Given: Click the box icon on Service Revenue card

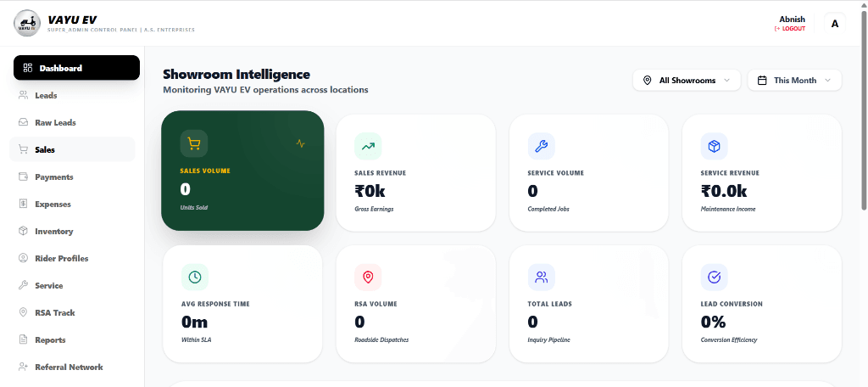Looking at the screenshot, I should [x=714, y=147].
